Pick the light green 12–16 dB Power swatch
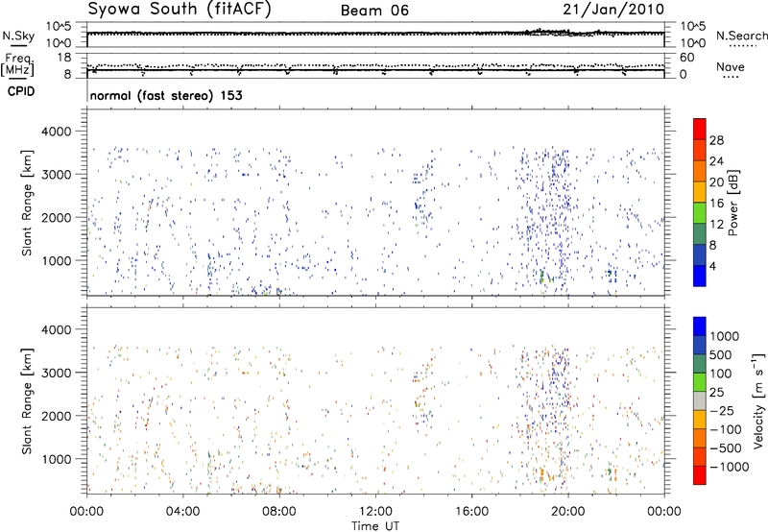 [700, 213]
